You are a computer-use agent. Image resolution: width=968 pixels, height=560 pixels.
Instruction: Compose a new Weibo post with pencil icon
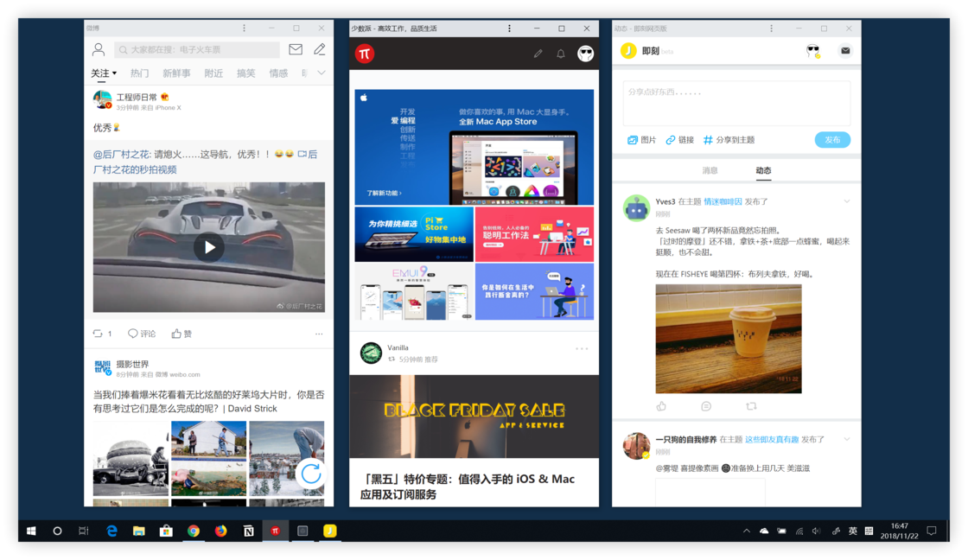(x=320, y=49)
